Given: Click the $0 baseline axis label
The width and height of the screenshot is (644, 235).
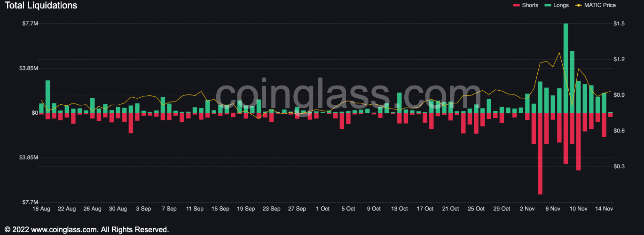Looking at the screenshot, I should [x=35, y=113].
